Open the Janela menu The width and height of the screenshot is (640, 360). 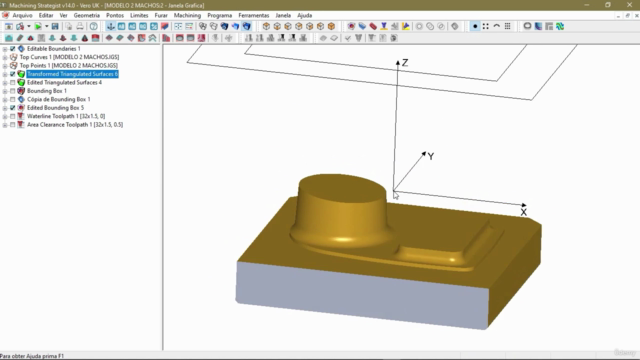point(283,16)
